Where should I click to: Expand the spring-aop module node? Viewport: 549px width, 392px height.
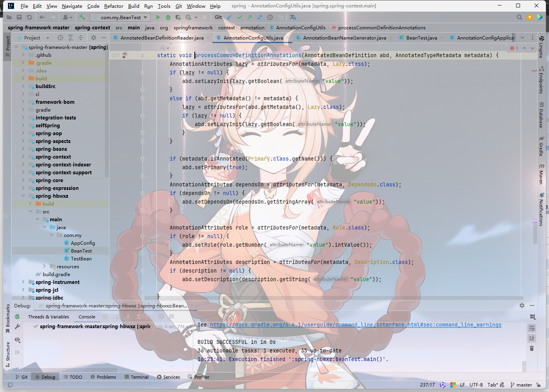[23, 133]
